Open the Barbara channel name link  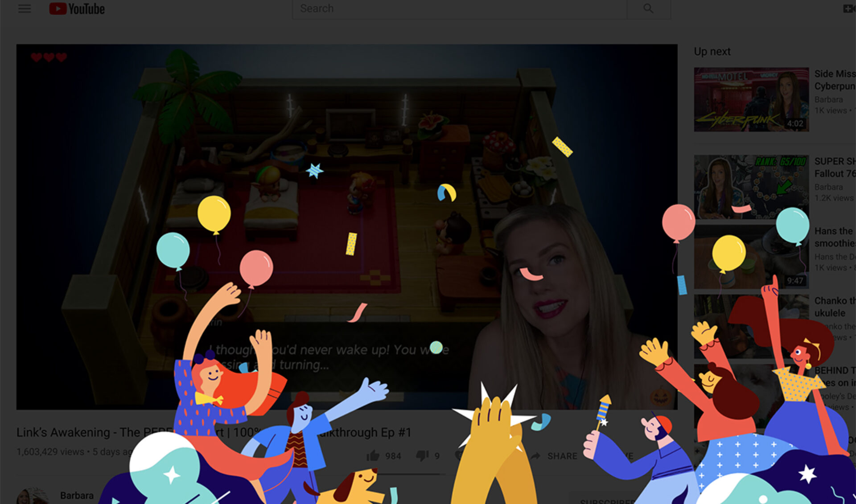tap(77, 495)
